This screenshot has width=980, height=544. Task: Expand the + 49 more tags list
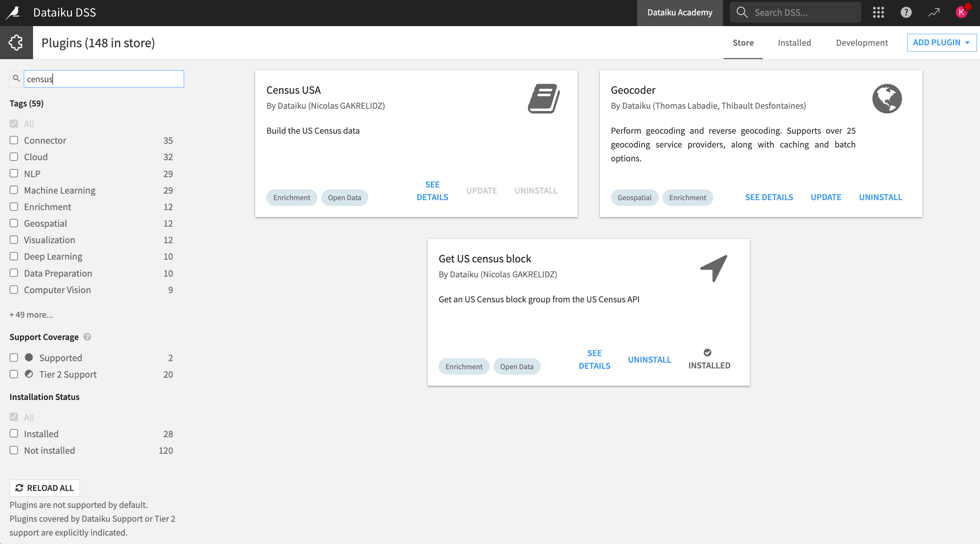[x=31, y=315]
